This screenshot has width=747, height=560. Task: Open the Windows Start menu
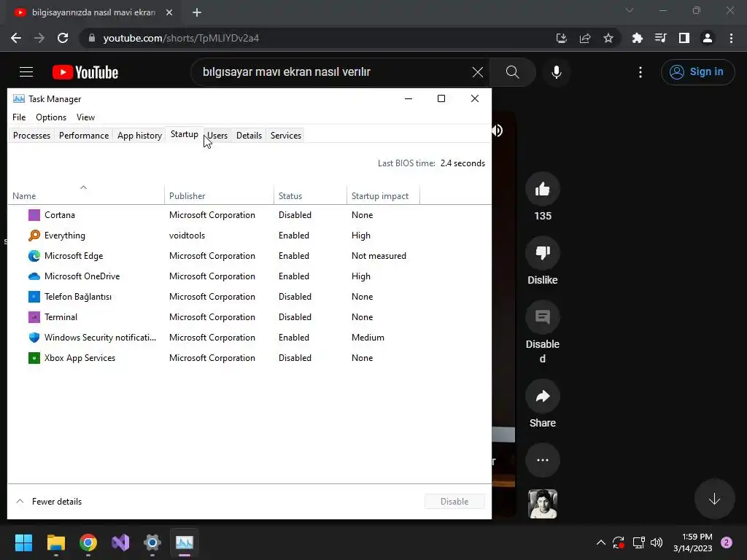pyautogui.click(x=23, y=542)
